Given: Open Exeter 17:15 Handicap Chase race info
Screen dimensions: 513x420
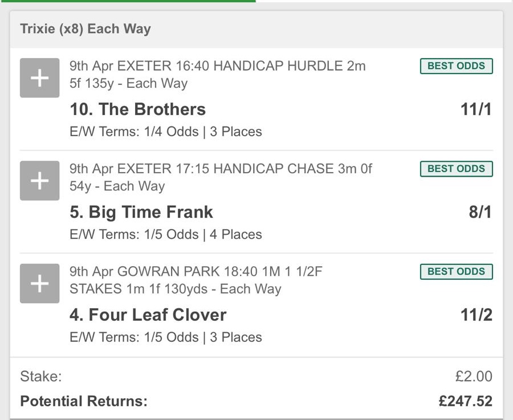Looking at the screenshot, I should click(221, 177).
